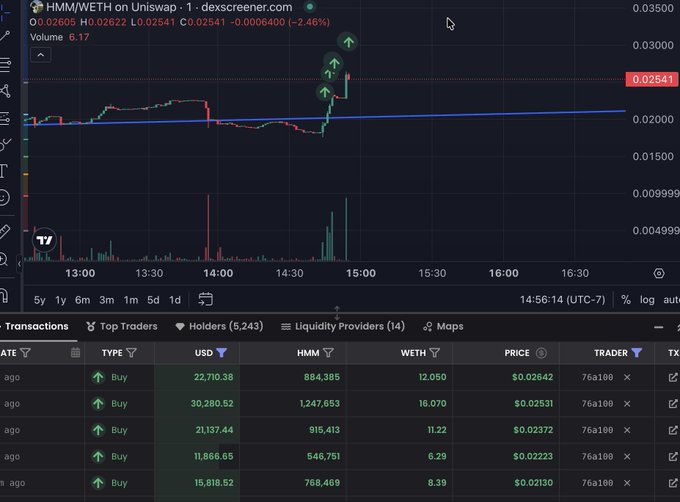
Task: Set chart range to 3m
Action: click(x=107, y=300)
